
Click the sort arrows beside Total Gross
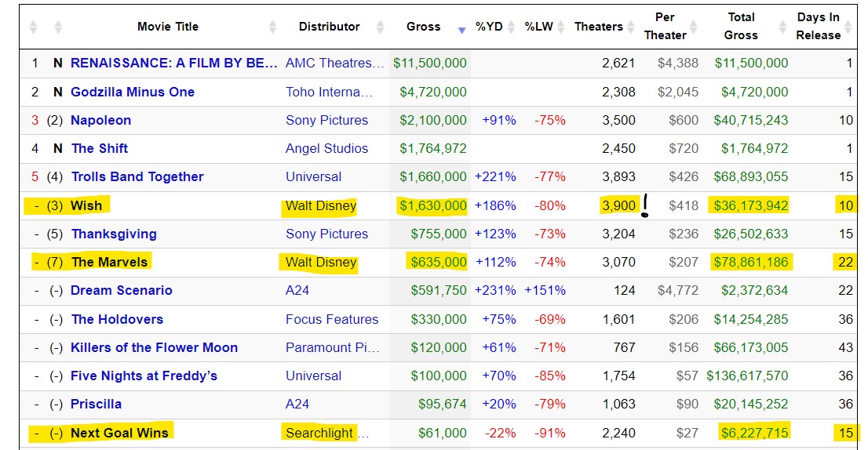[782, 27]
